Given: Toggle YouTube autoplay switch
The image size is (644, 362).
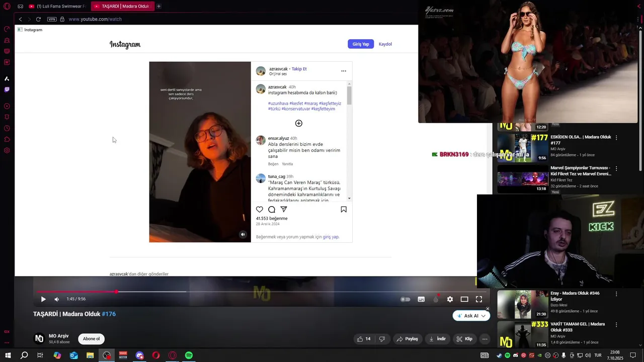Looking at the screenshot, I should tap(405, 299).
